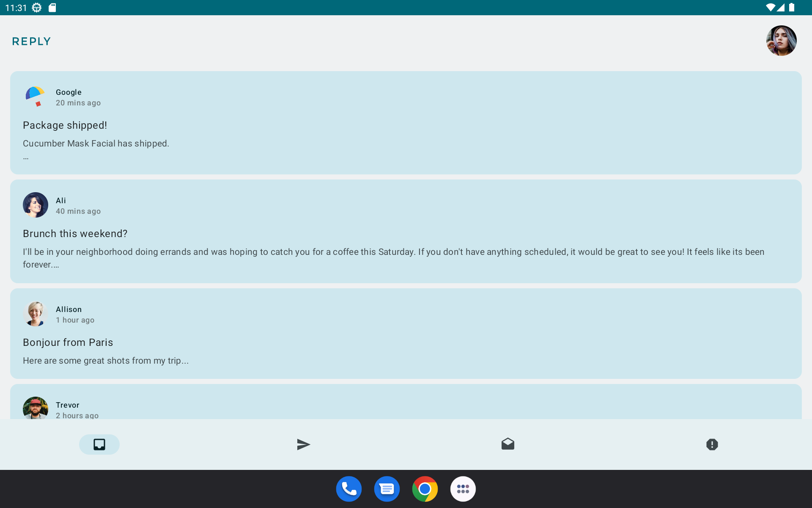The image size is (812, 508).
Task: Launch Chrome from the dock
Action: pos(425,489)
